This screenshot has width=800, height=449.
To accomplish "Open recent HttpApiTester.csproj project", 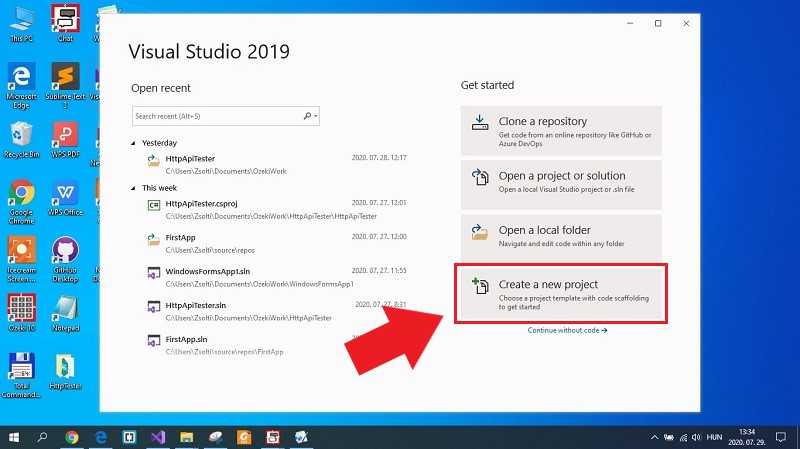I will pyautogui.click(x=276, y=209).
